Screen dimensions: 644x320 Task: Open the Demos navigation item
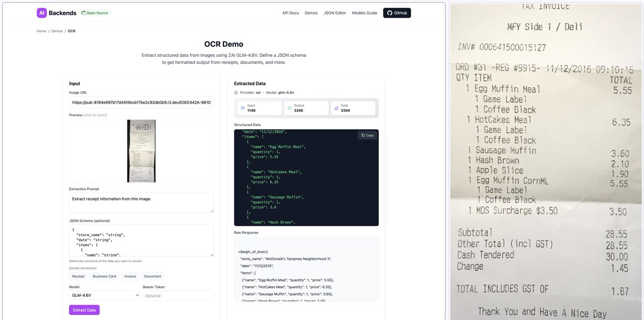[x=311, y=13]
